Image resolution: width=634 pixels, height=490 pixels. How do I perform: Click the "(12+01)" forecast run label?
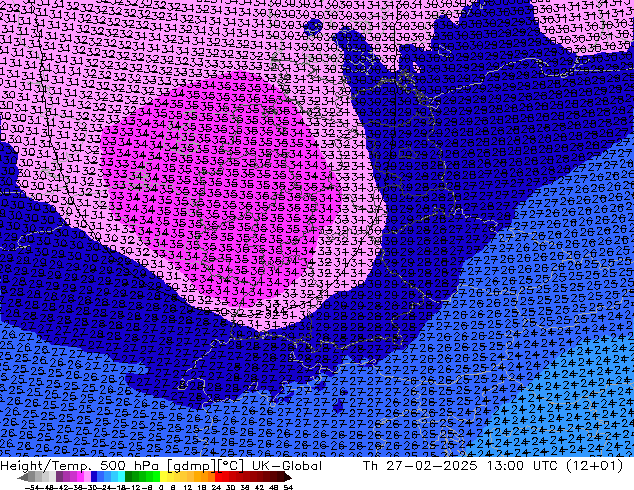click(x=594, y=466)
